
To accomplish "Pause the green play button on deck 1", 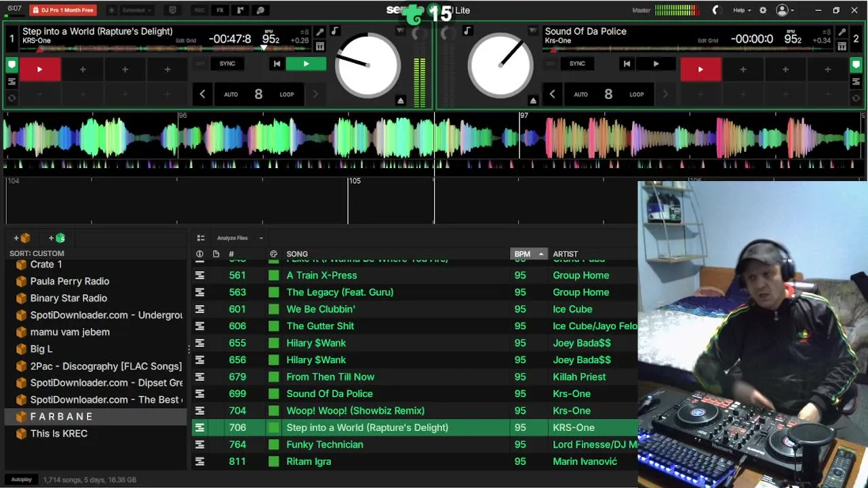I will (x=306, y=64).
